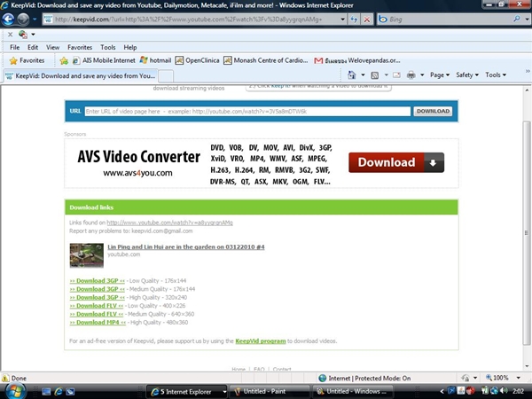This screenshot has height=399, width=532.
Task: Expand the address bar history dropdown
Action: [342, 20]
